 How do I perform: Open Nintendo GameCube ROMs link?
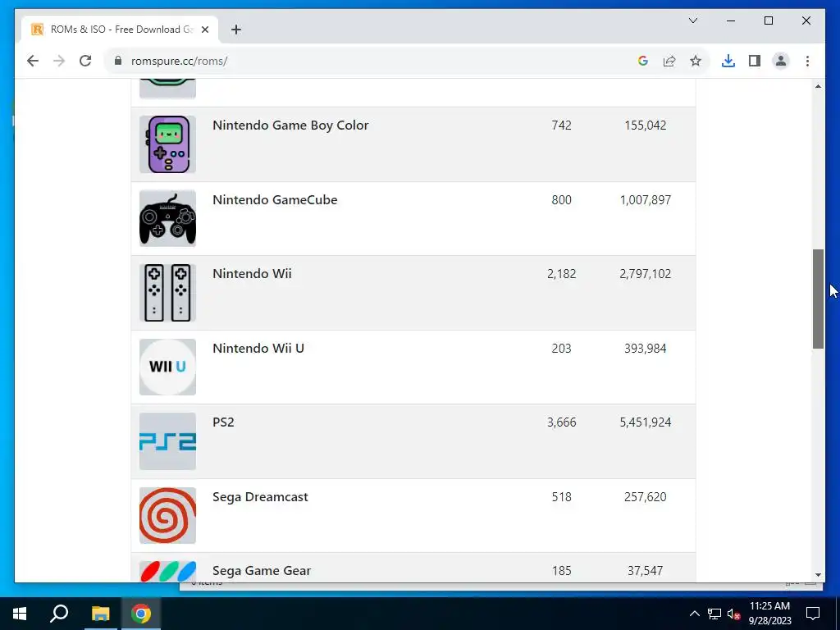click(x=275, y=200)
